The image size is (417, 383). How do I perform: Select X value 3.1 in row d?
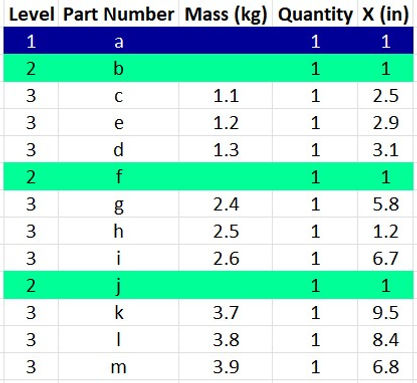click(385, 149)
